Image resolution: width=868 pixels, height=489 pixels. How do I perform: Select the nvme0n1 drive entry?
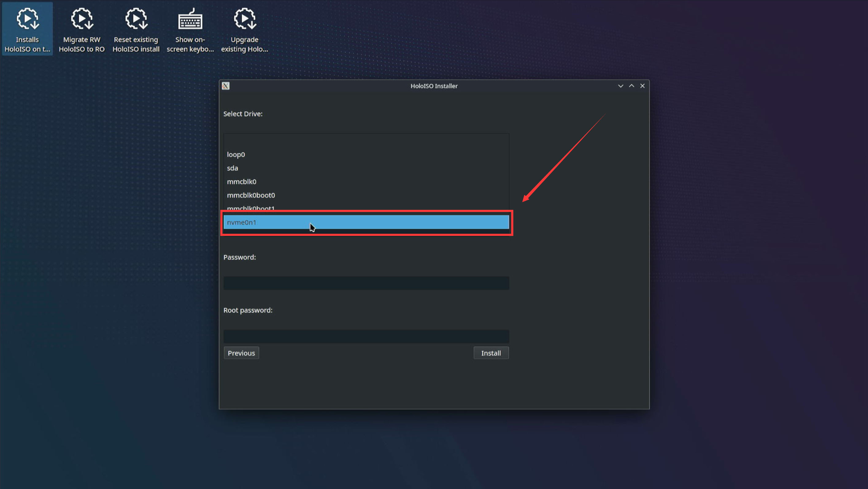pos(366,222)
